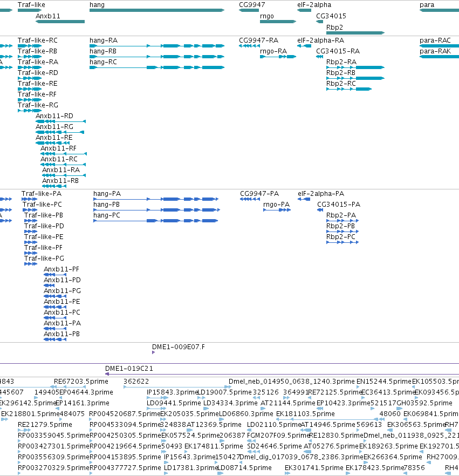Select the hang gene label
Image resolution: width=459 pixels, height=476 pixels.
pos(97,5)
